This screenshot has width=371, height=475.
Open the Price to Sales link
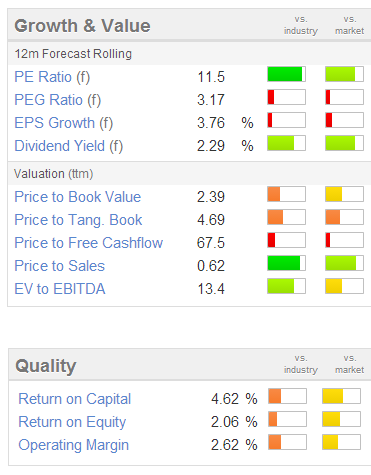coord(60,266)
